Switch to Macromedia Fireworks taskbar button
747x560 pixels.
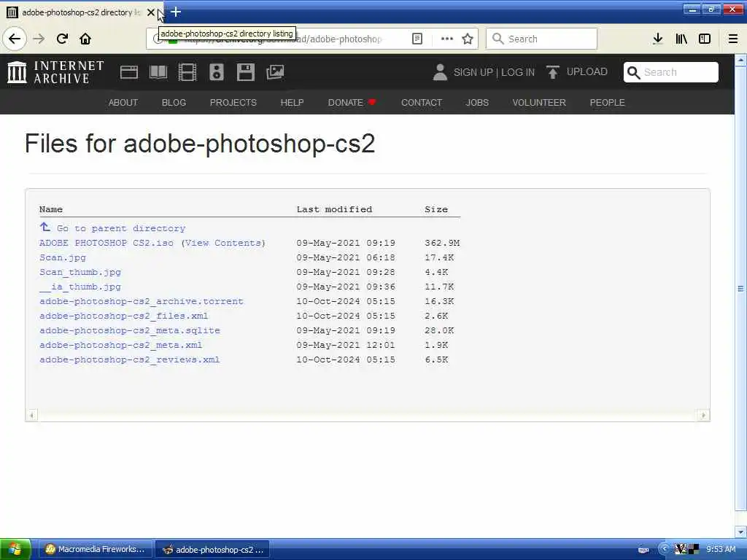tap(96, 549)
